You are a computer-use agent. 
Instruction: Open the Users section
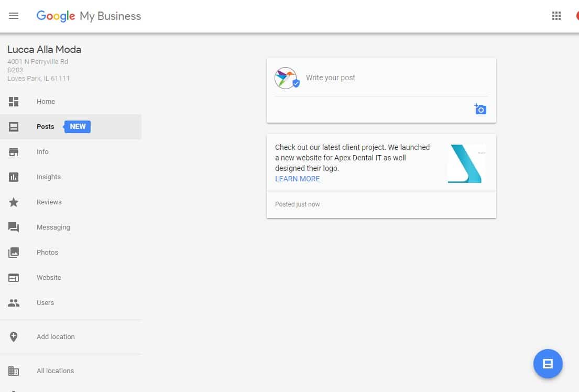pos(45,302)
